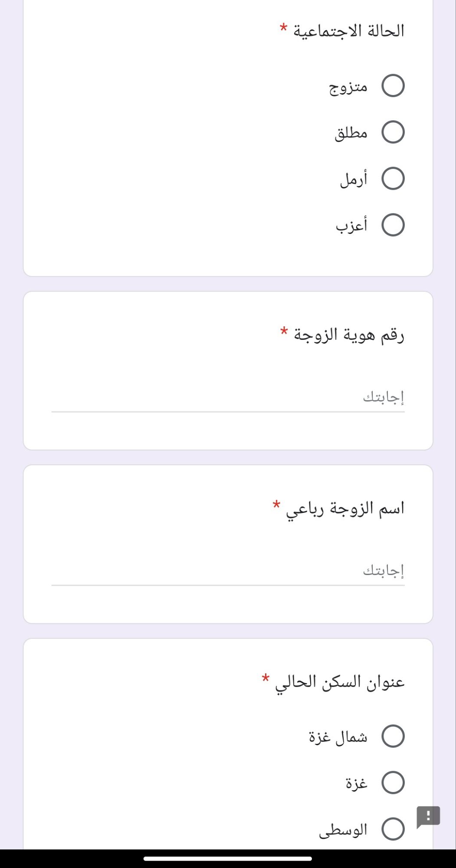Tap the home indicator bar at the bottom
This screenshot has height=868, width=456.
point(228,858)
